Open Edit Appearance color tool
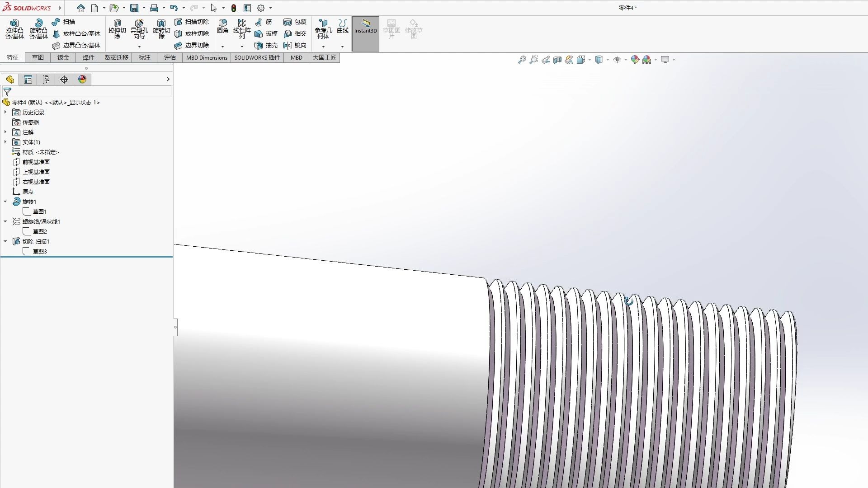 tap(635, 59)
